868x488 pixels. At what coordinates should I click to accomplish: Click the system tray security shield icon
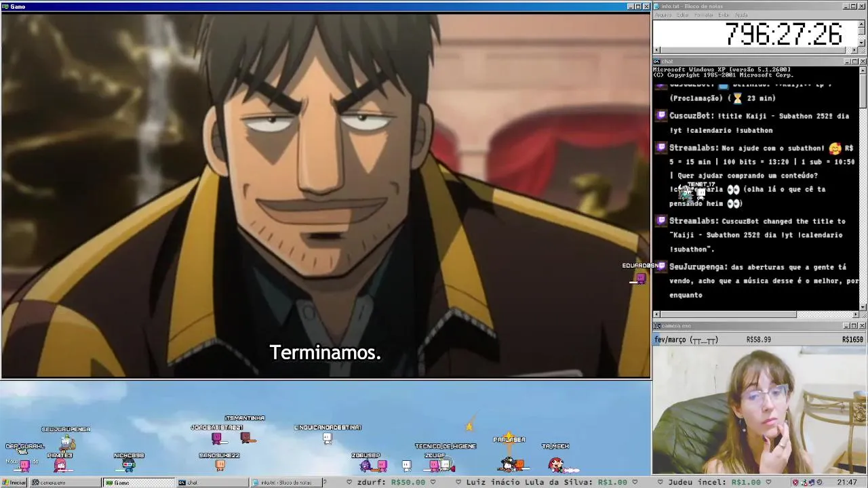795,483
